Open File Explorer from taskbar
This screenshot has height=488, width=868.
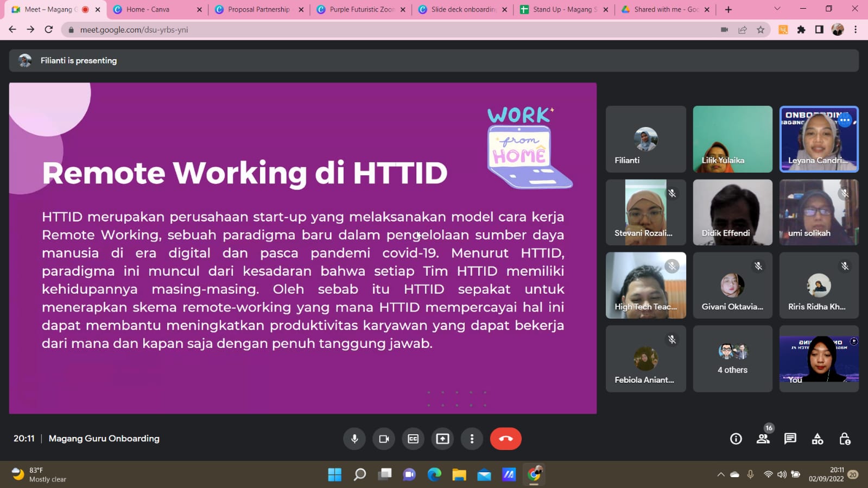click(x=459, y=474)
